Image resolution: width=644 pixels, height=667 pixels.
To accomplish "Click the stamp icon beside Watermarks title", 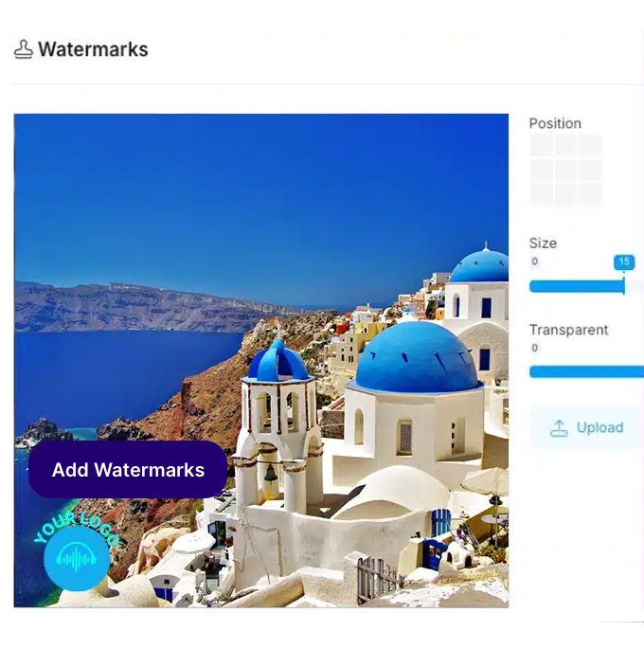I will [x=23, y=49].
